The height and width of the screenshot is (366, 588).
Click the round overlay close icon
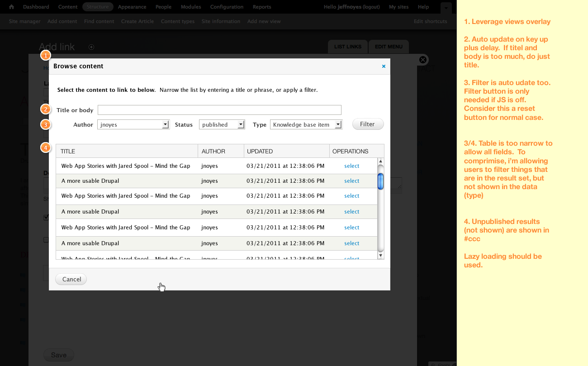click(x=423, y=60)
